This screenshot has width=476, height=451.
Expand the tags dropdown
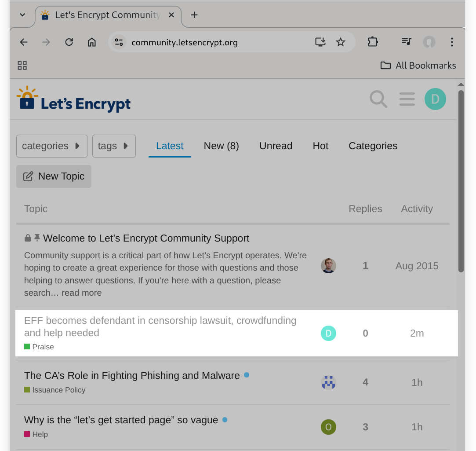click(114, 146)
